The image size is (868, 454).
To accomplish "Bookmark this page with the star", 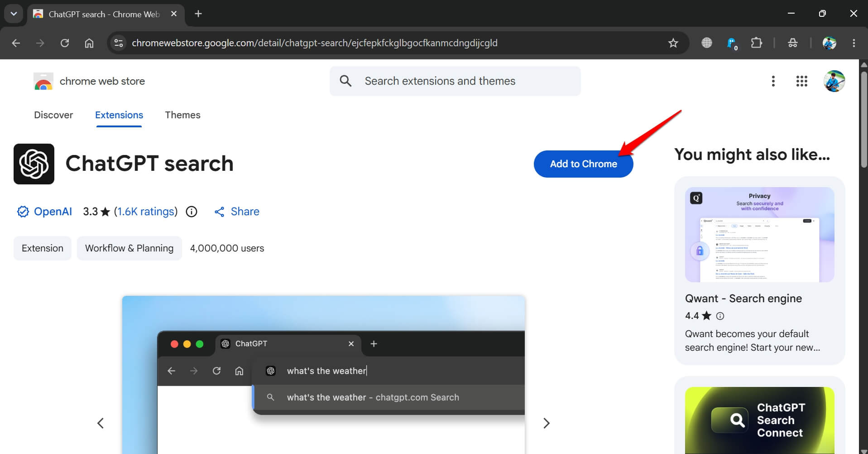I will pos(673,43).
